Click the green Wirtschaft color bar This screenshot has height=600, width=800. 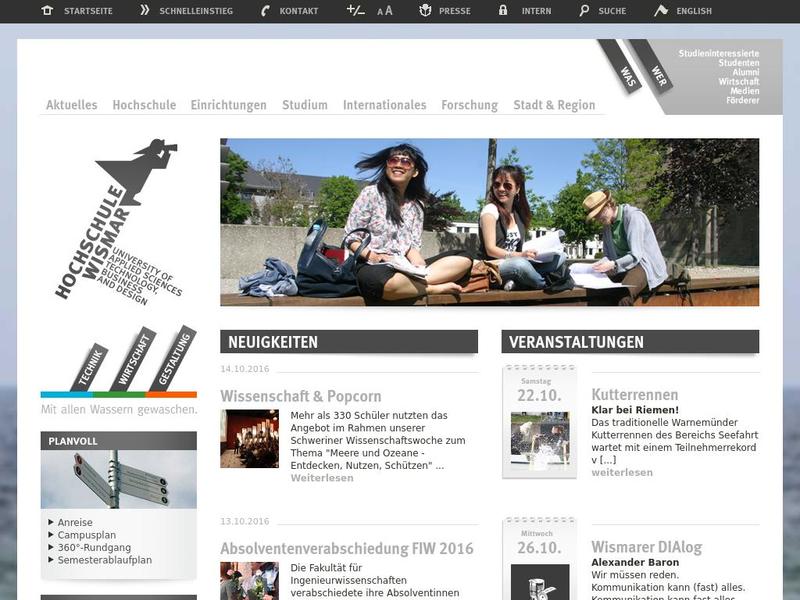119,394
